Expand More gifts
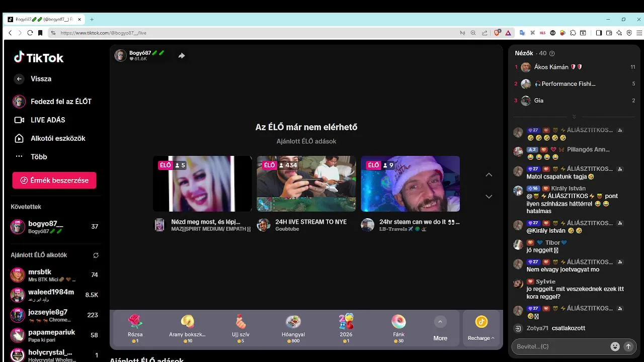Viewport: 644px width, 362px height. 440,328
